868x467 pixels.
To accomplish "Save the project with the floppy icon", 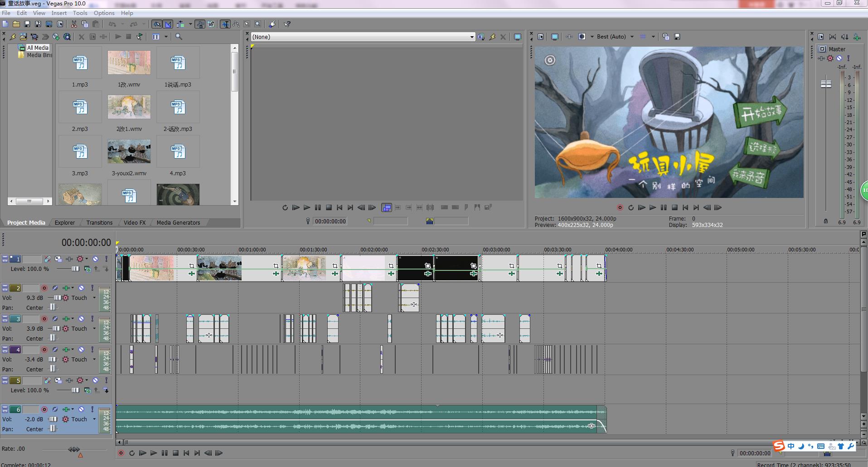I will [27, 24].
